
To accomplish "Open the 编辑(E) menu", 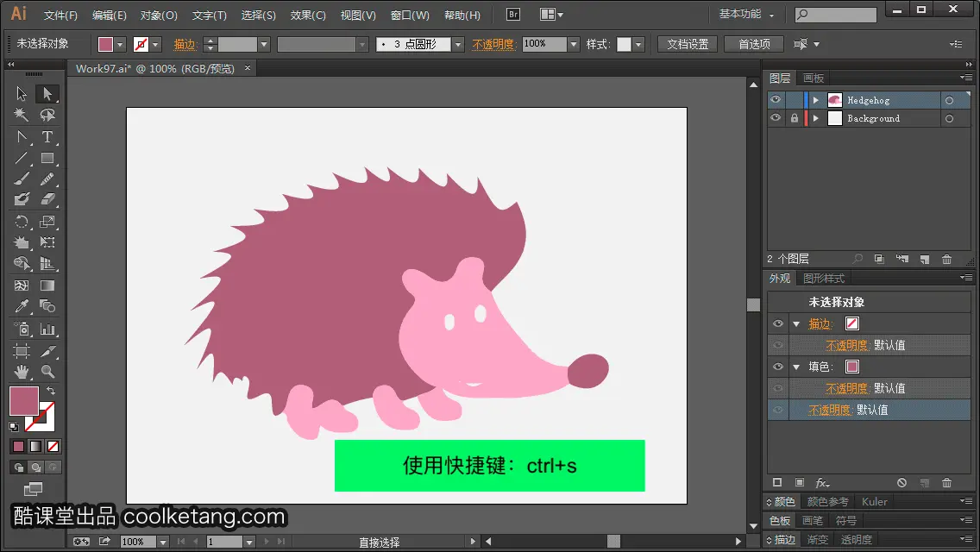I will (110, 15).
